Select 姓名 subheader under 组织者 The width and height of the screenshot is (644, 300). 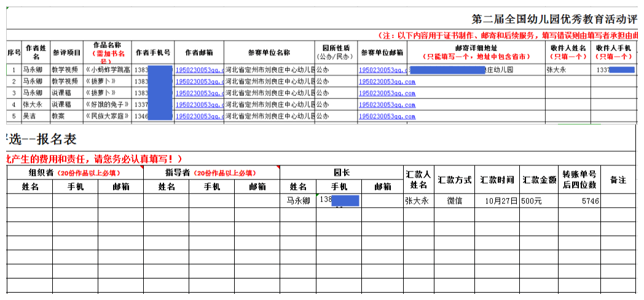[30, 186]
